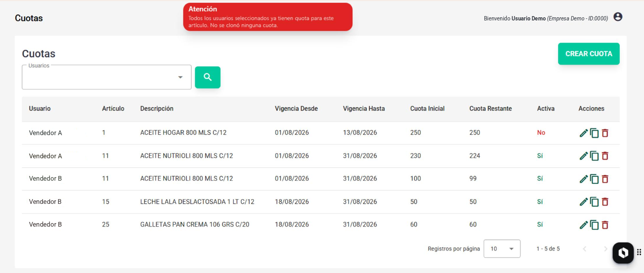644x273 pixels.
Task: Clone the ACEITE HOGAR 800 MLS quota
Action: (x=595, y=133)
